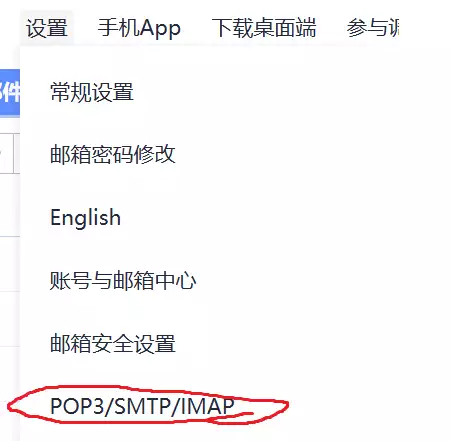The width and height of the screenshot is (451, 441).
Task: Click the partially visible 参与调 menu item
Action: click(372, 28)
